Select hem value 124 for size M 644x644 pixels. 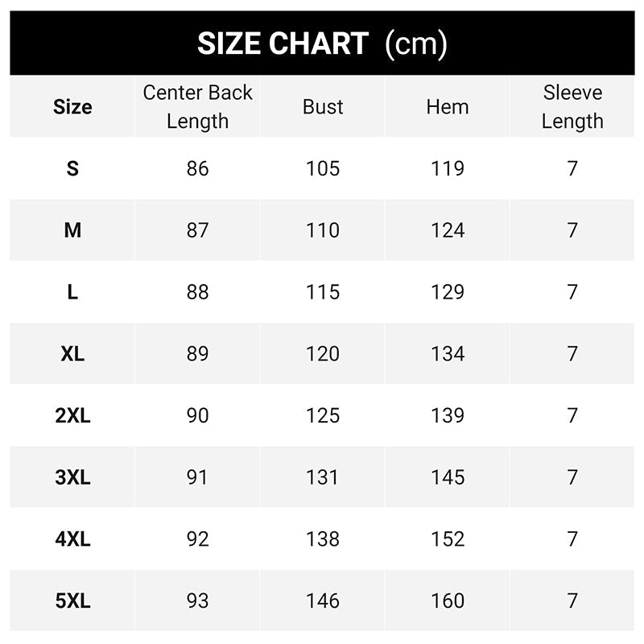click(448, 230)
